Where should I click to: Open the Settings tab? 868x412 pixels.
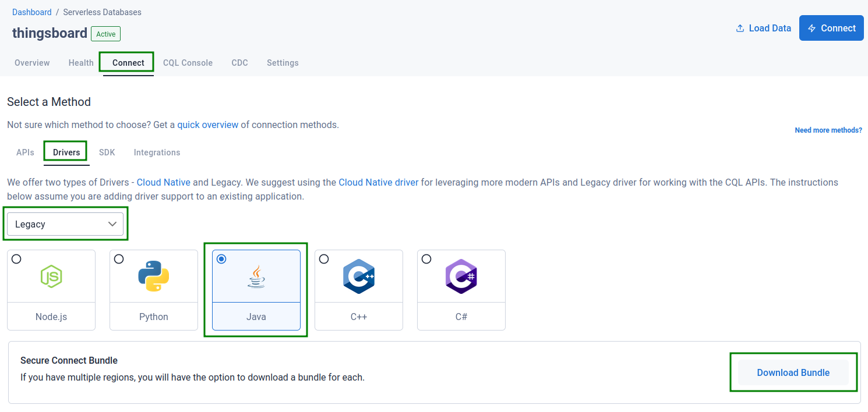coord(283,63)
